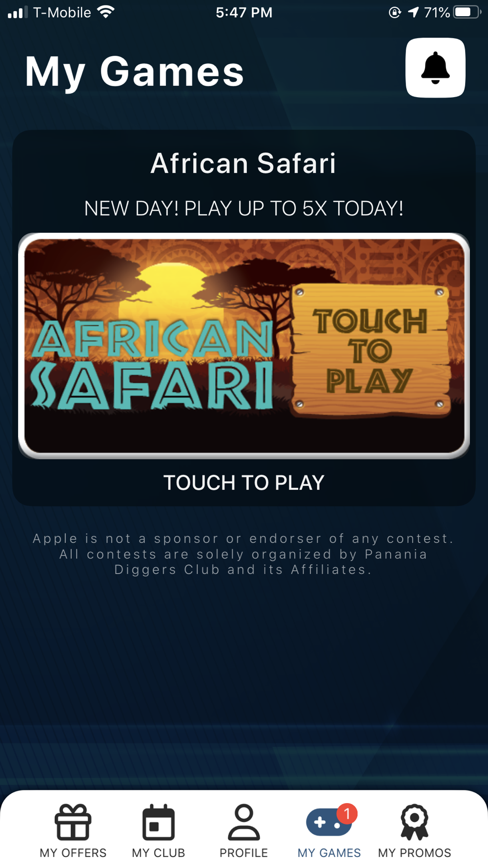Tap the person icon for Profile
488x868 pixels.
coord(244,822)
